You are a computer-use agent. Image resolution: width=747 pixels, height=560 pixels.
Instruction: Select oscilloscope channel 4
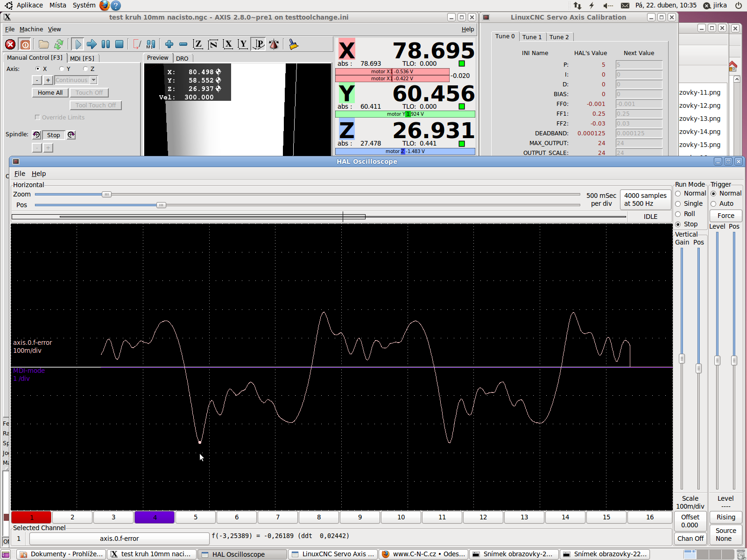point(155,517)
